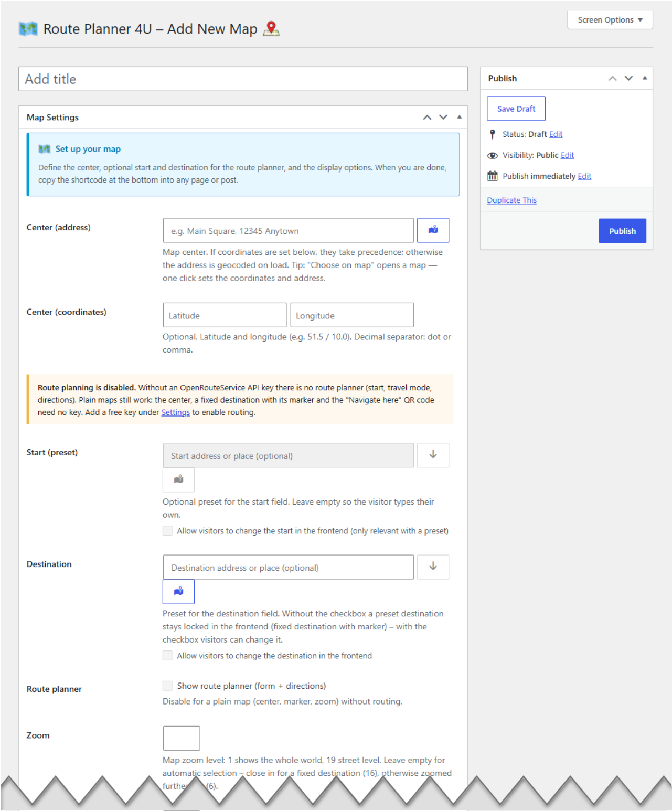Screen dimensions: 672x811
Task: Move Map Settings panel up arrow
Action: pyautogui.click(x=427, y=118)
